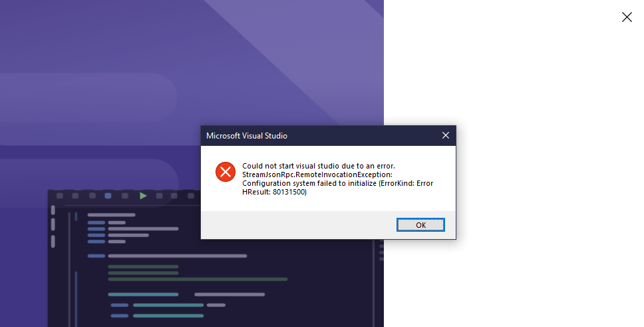Click the gray square right of play triangle
The width and height of the screenshot is (644, 327).
point(160,196)
